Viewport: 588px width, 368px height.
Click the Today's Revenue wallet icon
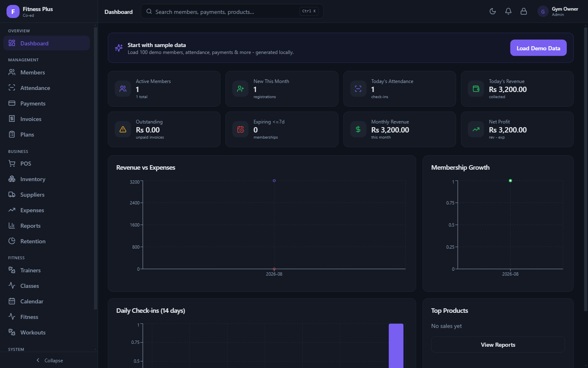click(x=476, y=89)
